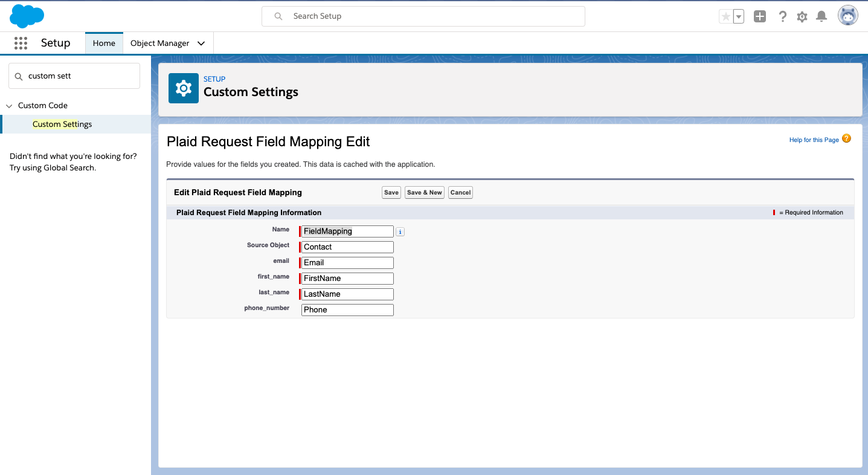
Task: Open the Object Manager tab
Action: 160,44
